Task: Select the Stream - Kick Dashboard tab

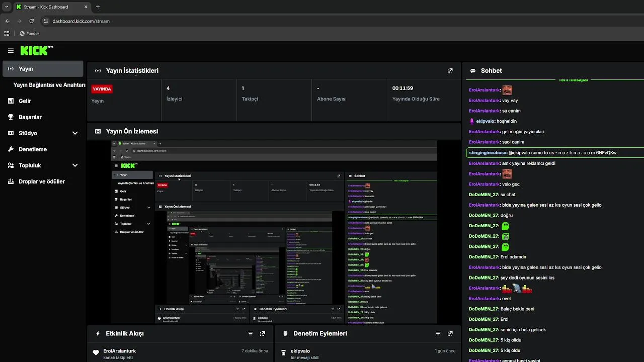Action: (x=52, y=7)
